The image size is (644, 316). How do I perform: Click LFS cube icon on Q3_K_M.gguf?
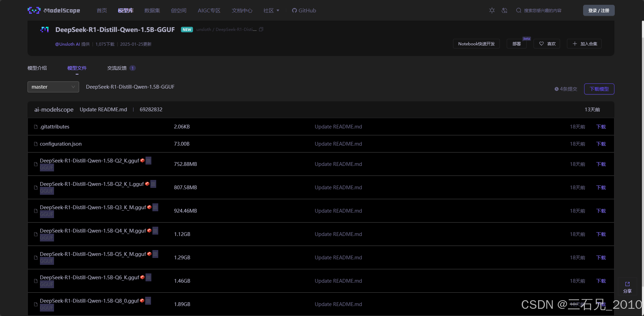[149, 207]
